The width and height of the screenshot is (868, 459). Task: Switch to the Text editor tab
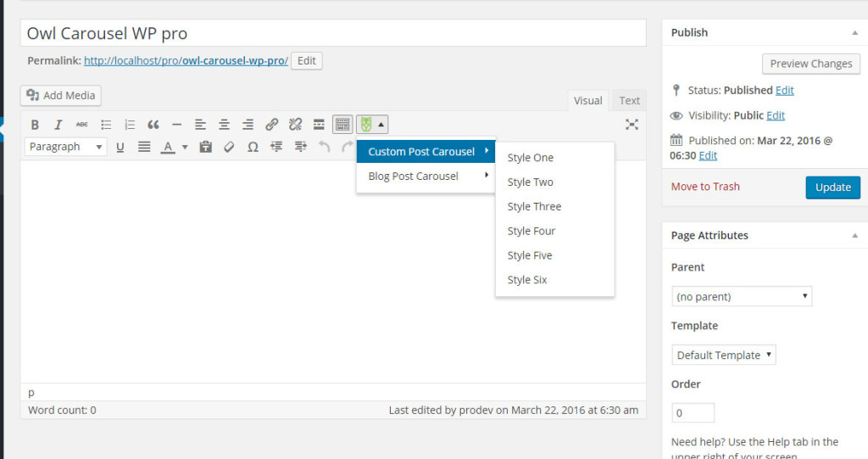point(630,100)
